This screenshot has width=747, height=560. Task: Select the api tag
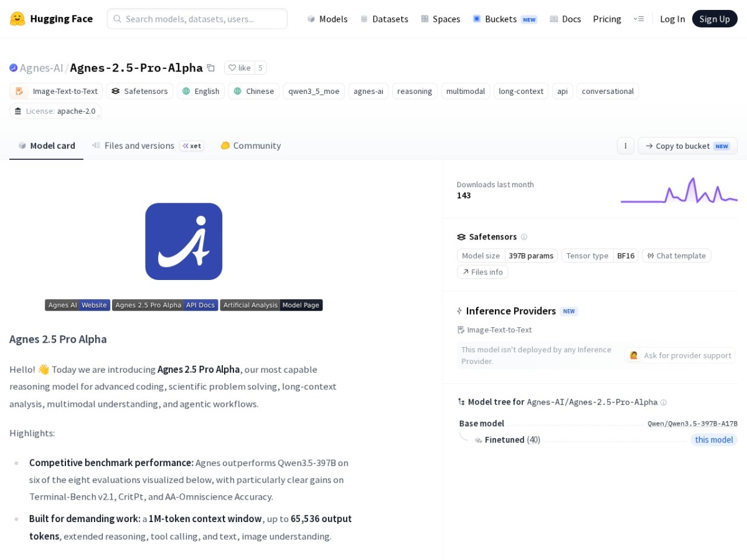pyautogui.click(x=562, y=91)
